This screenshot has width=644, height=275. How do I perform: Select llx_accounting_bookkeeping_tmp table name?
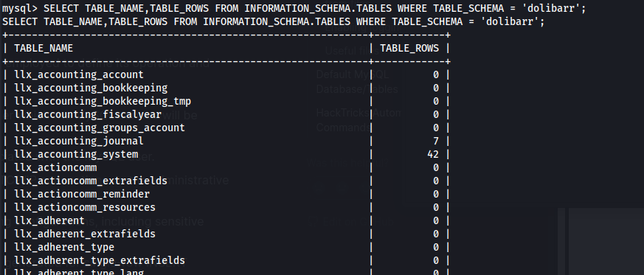[x=103, y=101]
